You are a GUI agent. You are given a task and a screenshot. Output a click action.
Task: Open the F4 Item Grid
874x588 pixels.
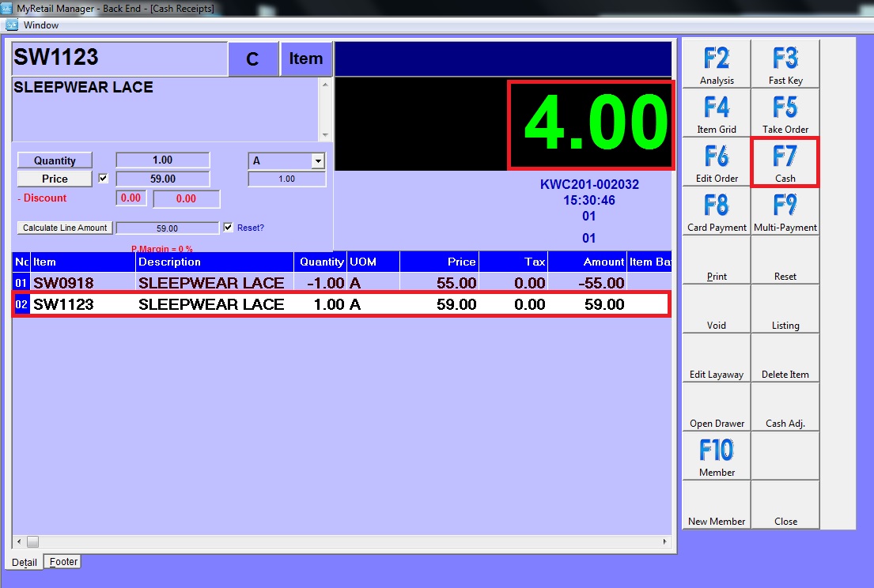pos(717,113)
